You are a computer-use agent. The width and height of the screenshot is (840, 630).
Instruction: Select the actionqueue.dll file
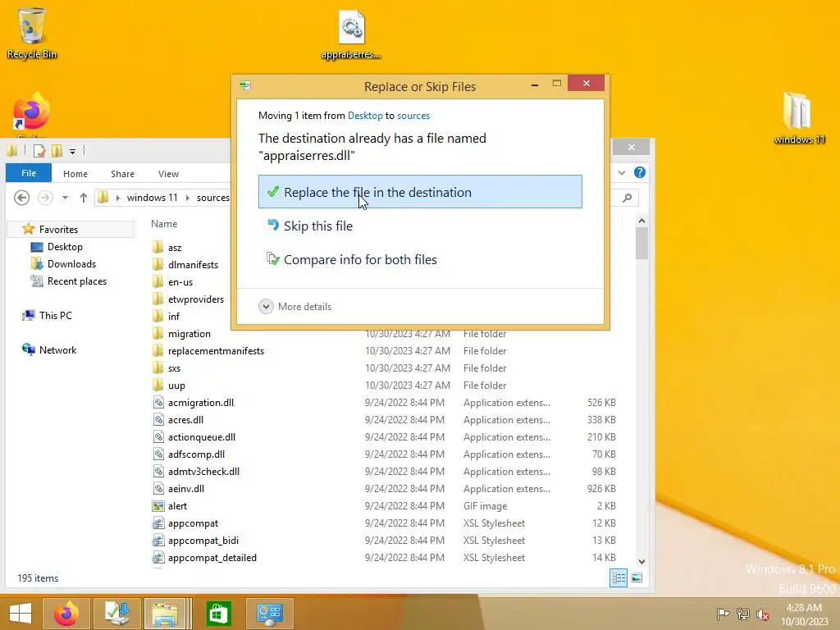[x=202, y=437]
